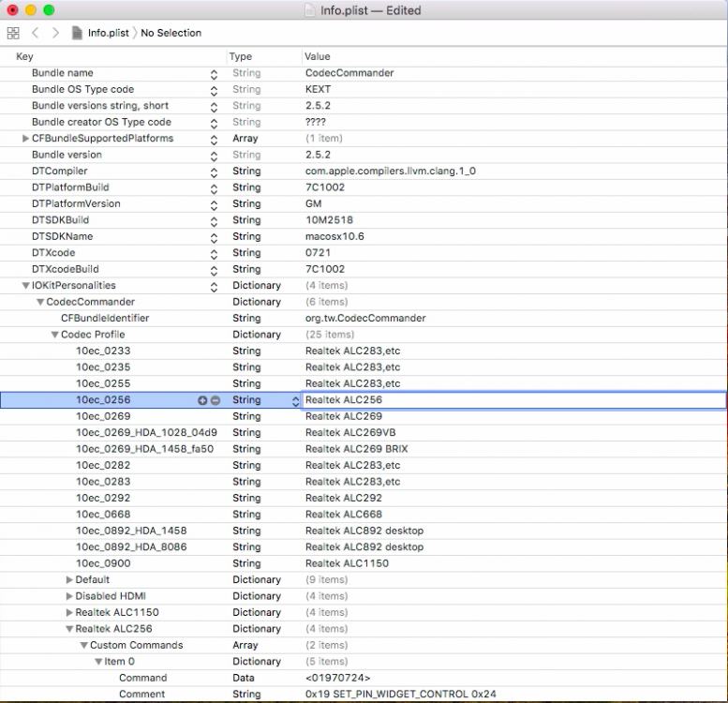Screen dimensions: 728x703
Task: Remove the 10ec_0256 row with the minus button
Action: pyautogui.click(x=215, y=400)
